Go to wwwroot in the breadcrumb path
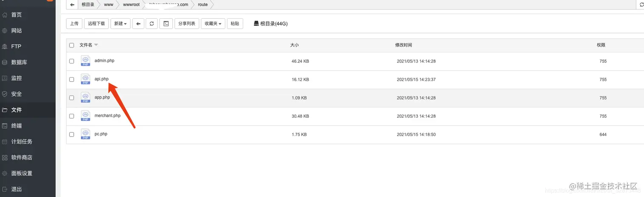This screenshot has height=197, width=644. pyautogui.click(x=131, y=5)
